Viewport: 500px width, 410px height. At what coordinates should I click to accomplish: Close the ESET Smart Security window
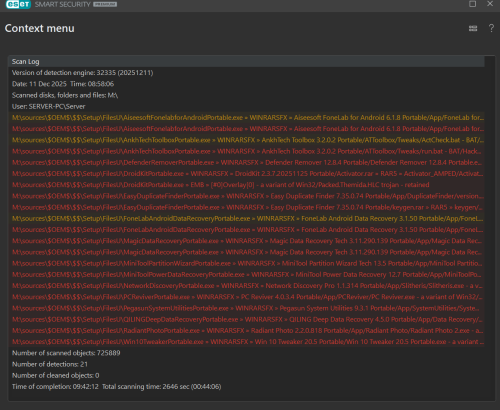(490, 4)
